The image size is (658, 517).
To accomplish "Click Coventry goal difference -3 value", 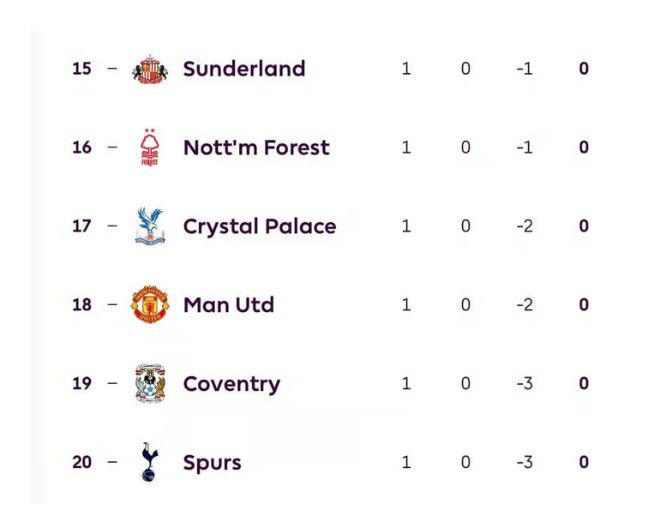I will (525, 384).
